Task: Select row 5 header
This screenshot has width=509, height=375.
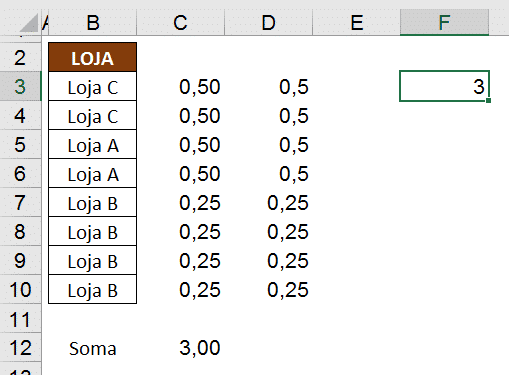Action: tap(20, 144)
